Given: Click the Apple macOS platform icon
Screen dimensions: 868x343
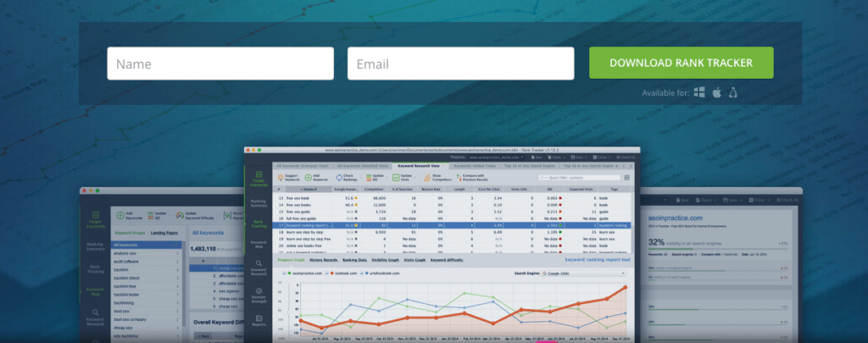Looking at the screenshot, I should pos(716,92).
